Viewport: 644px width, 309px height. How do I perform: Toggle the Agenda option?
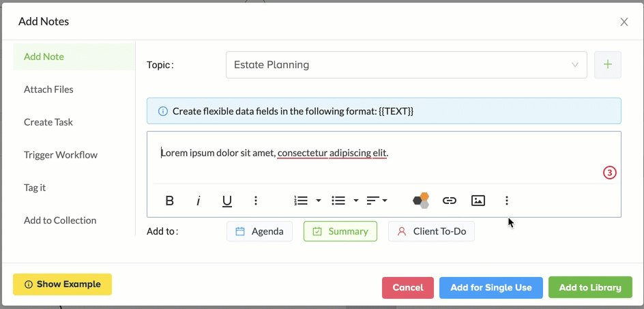pyautogui.click(x=259, y=231)
